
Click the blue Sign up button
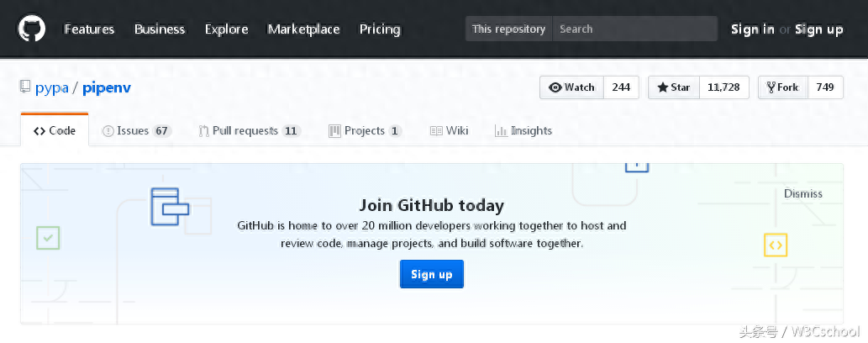point(431,274)
